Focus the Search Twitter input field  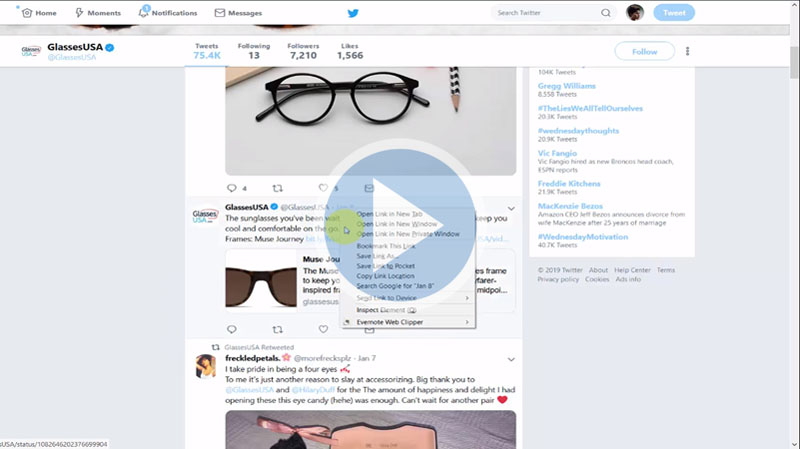545,13
